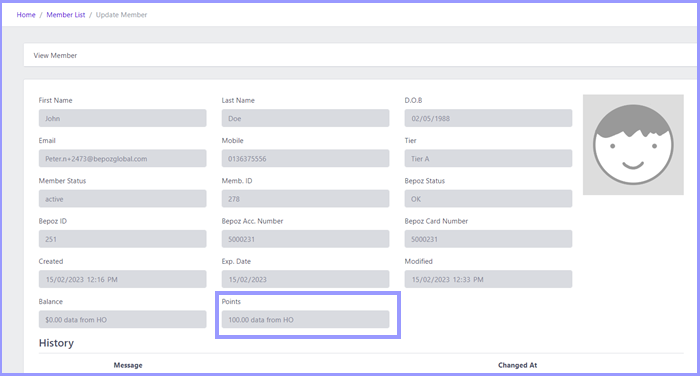Click the member avatar picture
This screenshot has height=376, width=700.
(633, 144)
